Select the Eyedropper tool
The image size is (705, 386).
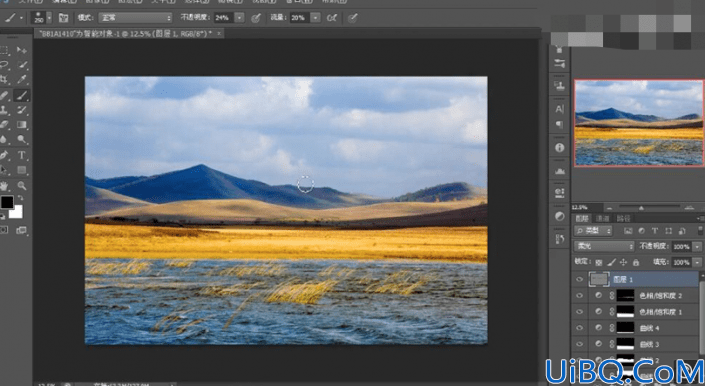click(x=22, y=80)
